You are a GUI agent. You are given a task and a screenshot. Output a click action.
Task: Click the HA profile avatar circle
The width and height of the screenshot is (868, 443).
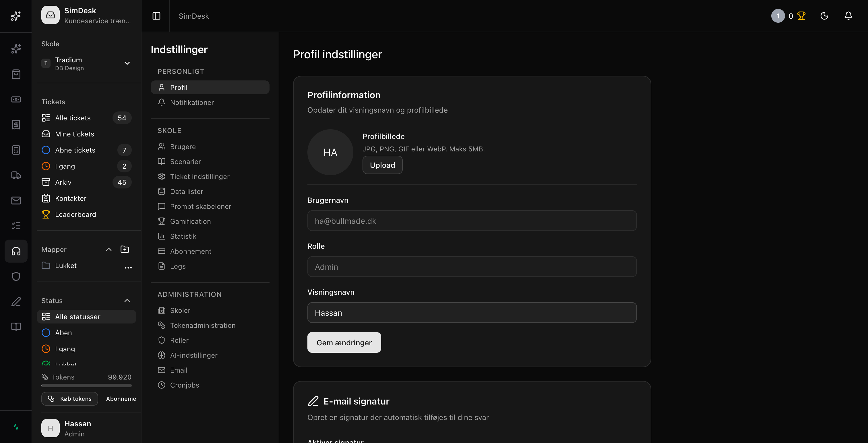click(330, 152)
